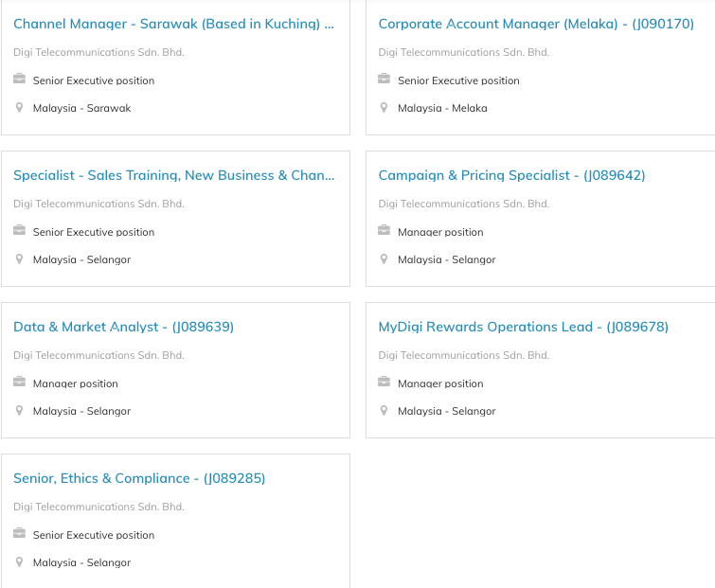This screenshot has height=588, width=715.
Task: Click briefcase icon in Corporate Account Manager card
Action: pyautogui.click(x=384, y=80)
